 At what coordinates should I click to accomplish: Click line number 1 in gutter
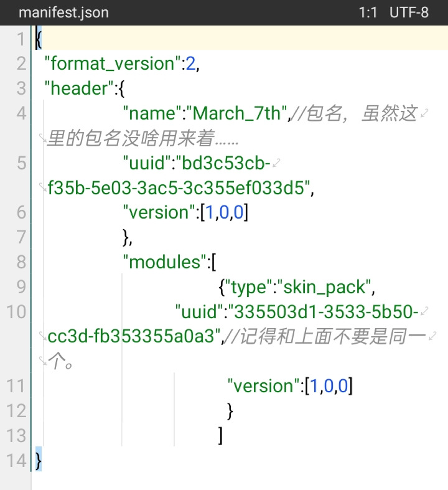[x=21, y=39]
